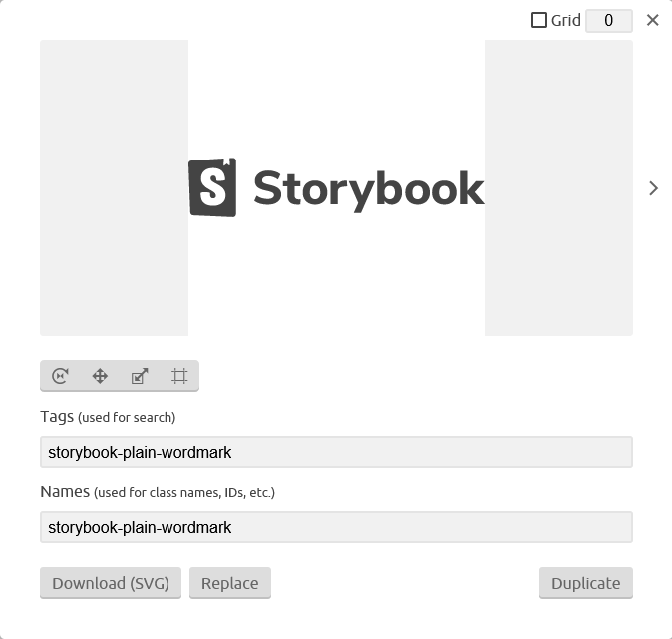The height and width of the screenshot is (639, 672).
Task: Click the Tags (used for search) label
Action: click(x=108, y=417)
